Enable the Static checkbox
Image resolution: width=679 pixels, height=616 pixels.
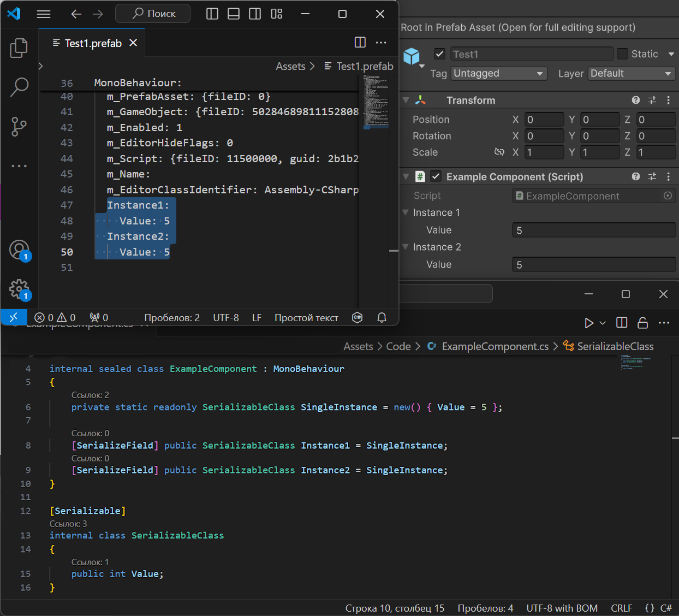click(622, 54)
